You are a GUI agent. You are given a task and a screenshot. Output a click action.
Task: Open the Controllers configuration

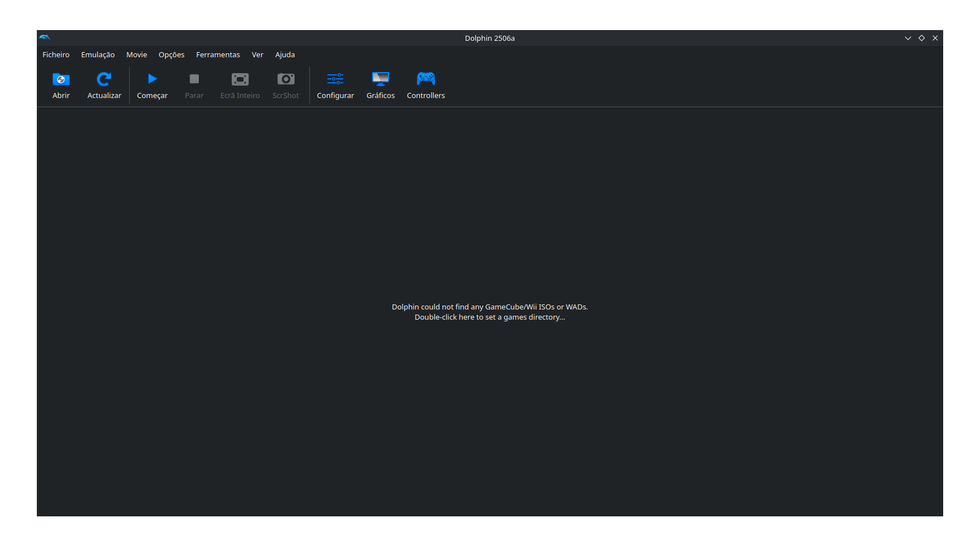pos(425,85)
